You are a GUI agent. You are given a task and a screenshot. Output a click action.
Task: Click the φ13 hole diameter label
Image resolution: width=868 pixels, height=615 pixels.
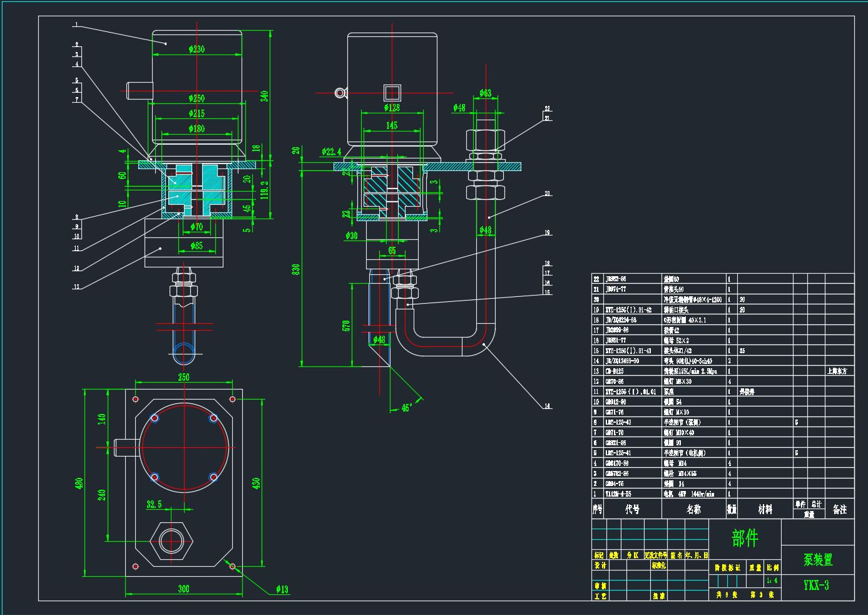click(281, 589)
